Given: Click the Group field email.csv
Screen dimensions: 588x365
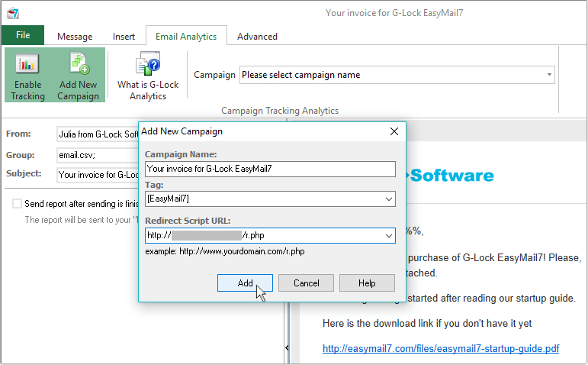Looking at the screenshot, I should 98,155.
